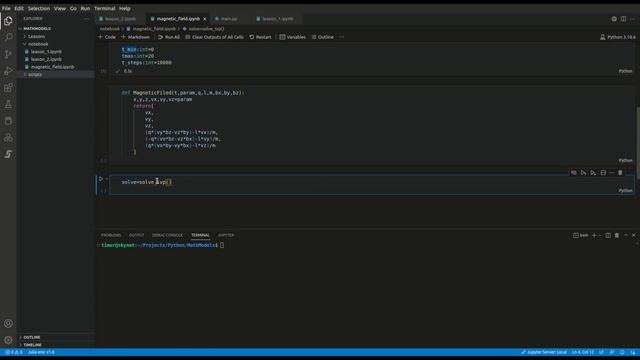Image resolution: width=640 pixels, height=360 pixels.
Task: Open the Terminal menu
Action: click(x=104, y=8)
